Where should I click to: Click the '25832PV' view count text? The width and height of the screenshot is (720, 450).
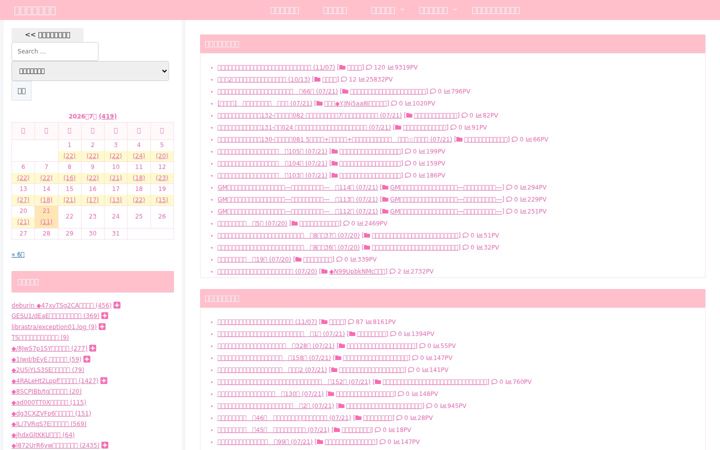tap(379, 79)
